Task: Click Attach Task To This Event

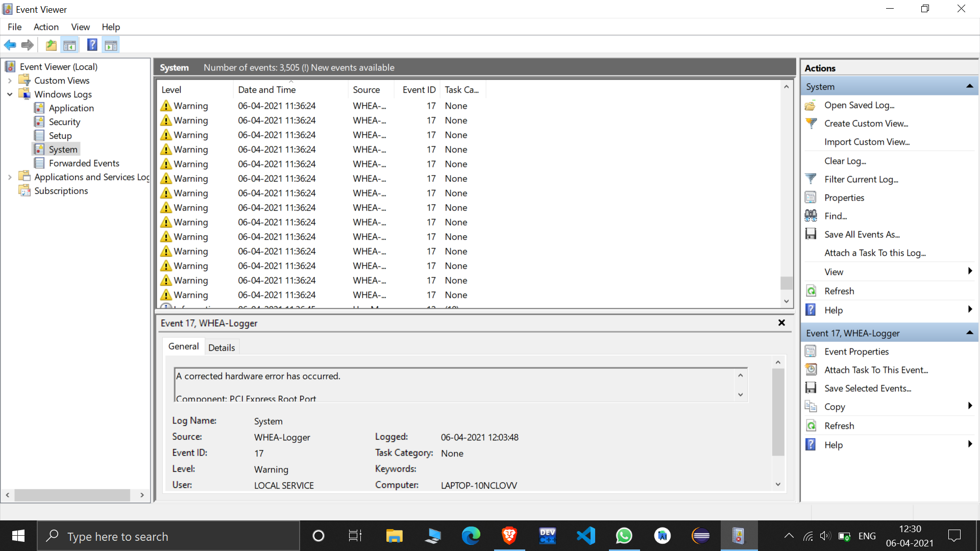Action: click(876, 370)
